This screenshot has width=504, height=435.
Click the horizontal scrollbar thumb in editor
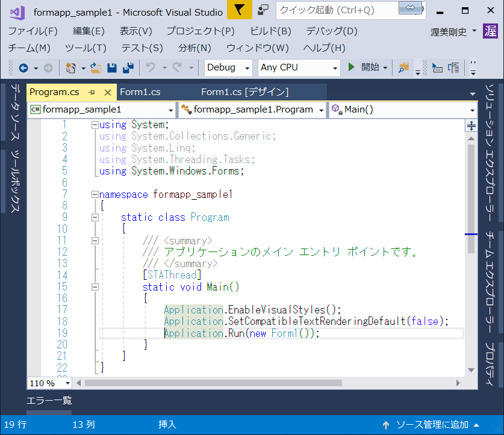(213, 383)
